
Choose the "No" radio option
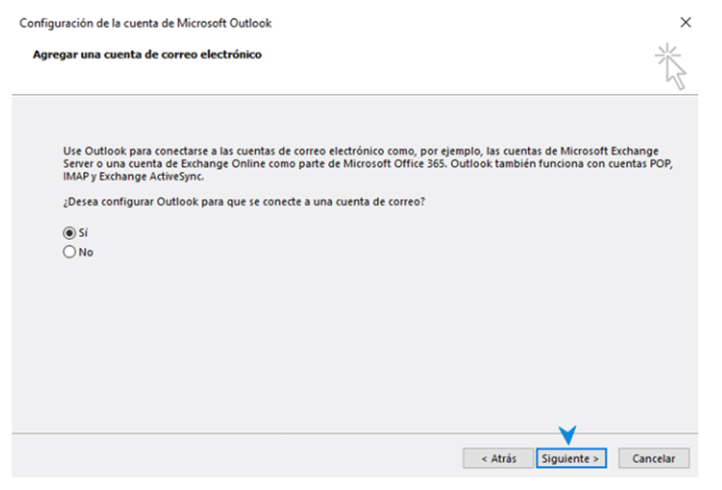point(69,252)
